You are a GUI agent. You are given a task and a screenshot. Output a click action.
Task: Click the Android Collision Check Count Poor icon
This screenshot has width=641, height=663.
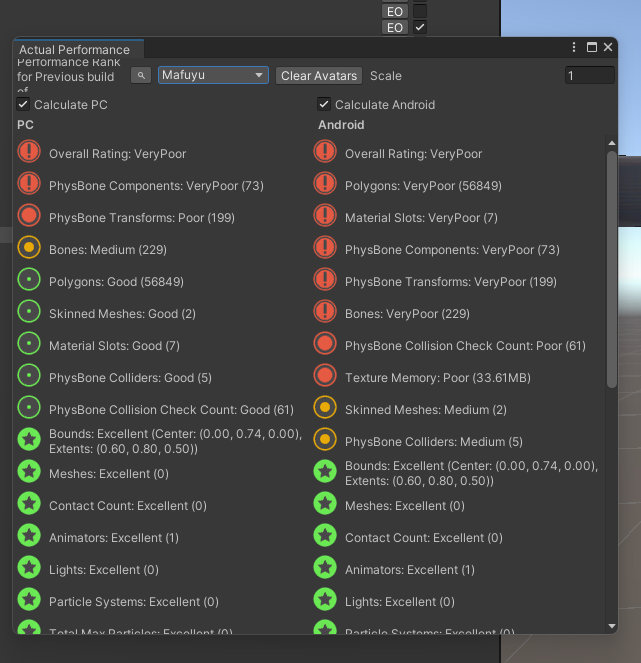pos(325,343)
